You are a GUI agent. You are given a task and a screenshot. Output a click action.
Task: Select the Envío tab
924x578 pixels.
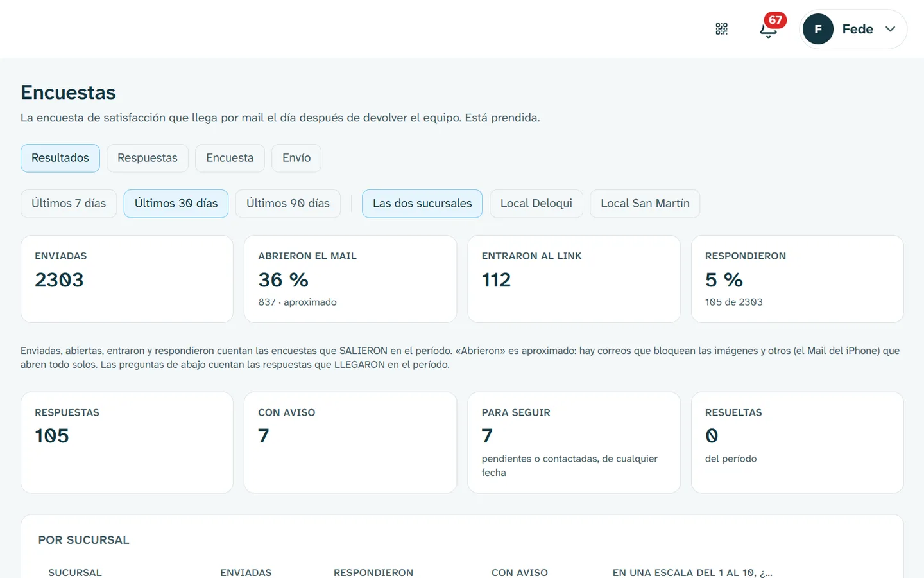click(x=296, y=158)
